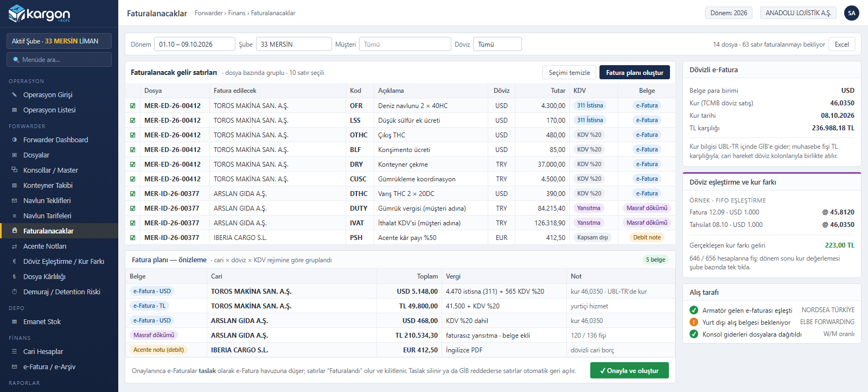Click the Emanet Stok sidebar icon
The image size is (868, 392).
point(15,322)
